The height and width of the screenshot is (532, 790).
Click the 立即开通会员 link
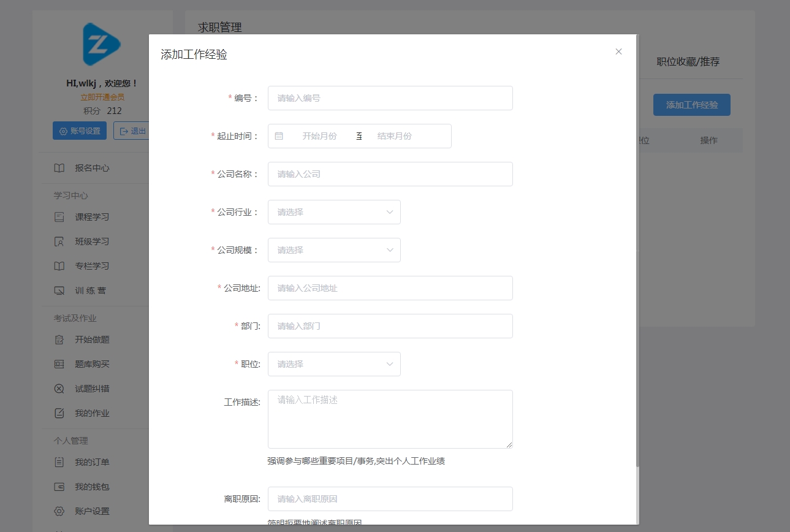102,97
